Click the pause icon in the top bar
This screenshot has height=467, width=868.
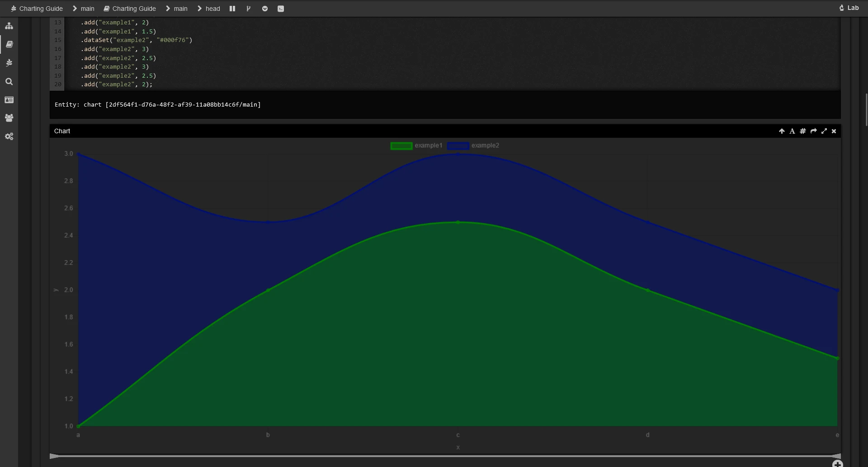(232, 9)
